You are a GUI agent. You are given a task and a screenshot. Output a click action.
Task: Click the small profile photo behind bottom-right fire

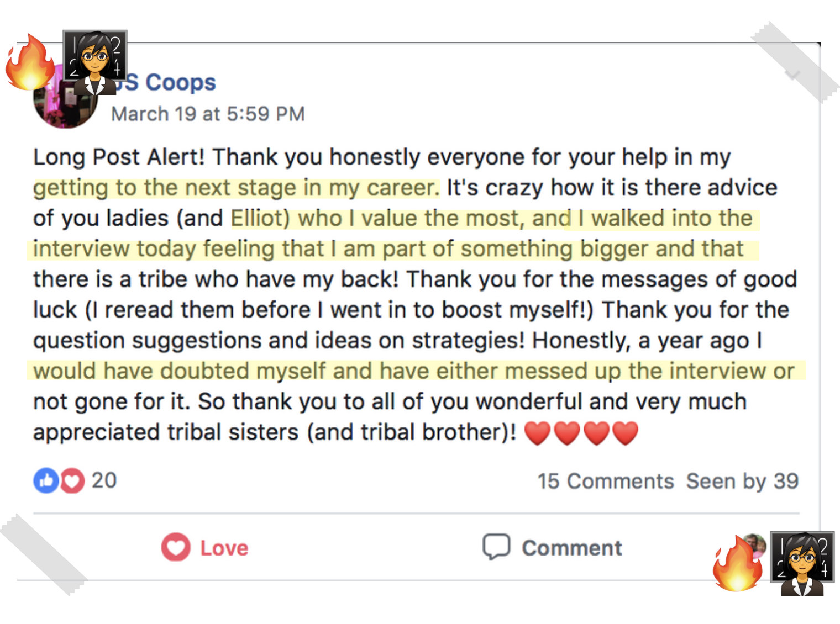755,544
